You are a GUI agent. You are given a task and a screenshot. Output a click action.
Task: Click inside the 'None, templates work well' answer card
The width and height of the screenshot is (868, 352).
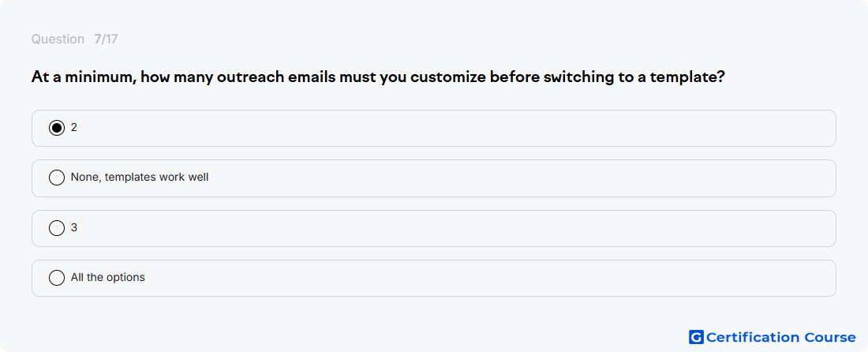point(433,178)
